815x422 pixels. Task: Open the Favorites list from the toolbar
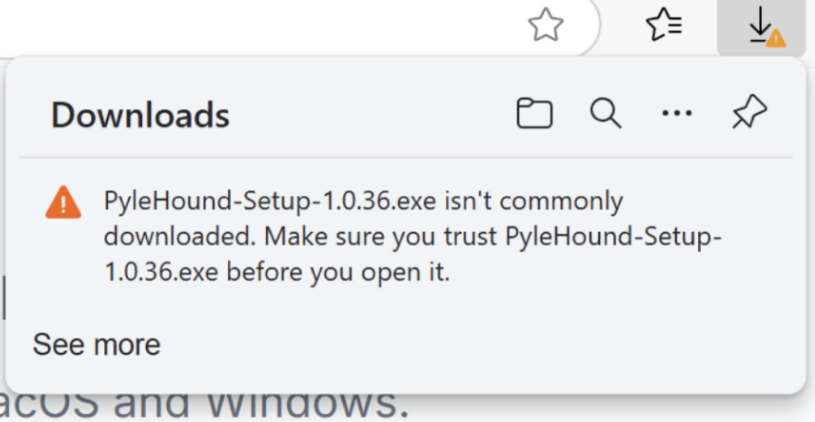tap(663, 25)
